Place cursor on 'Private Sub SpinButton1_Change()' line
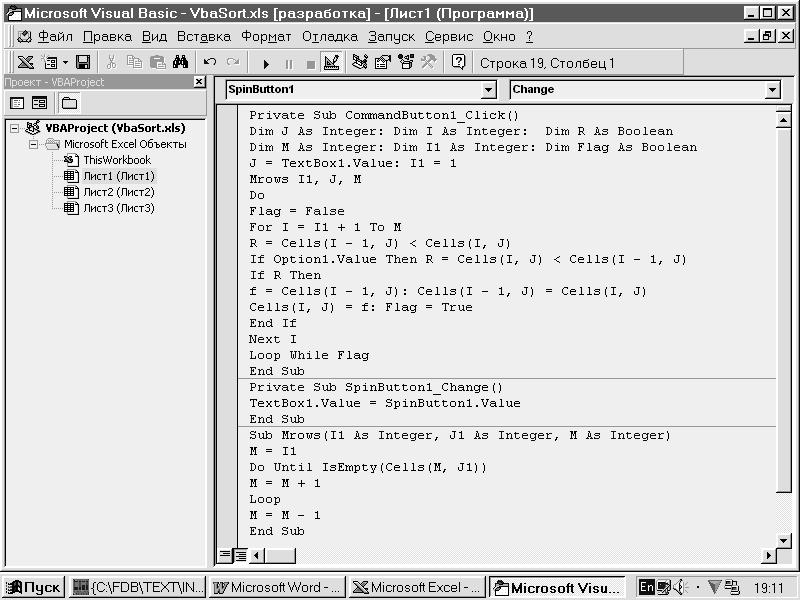The image size is (800, 600). pos(376,387)
